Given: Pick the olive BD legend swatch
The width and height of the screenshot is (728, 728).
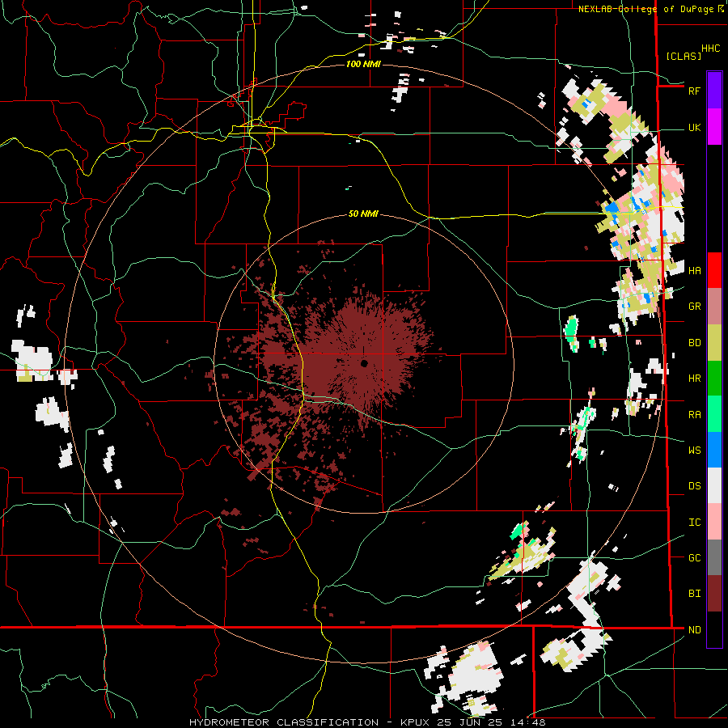Looking at the screenshot, I should click(x=714, y=343).
